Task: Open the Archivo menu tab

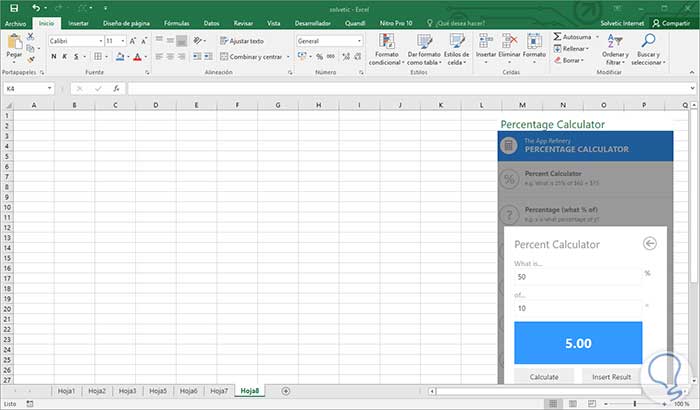Action: 15,23
